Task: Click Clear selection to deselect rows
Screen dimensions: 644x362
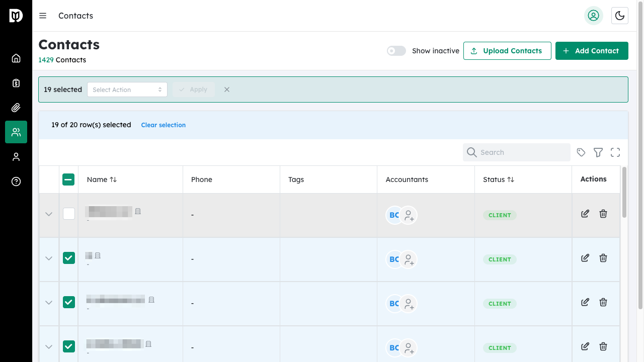Action: [x=163, y=125]
